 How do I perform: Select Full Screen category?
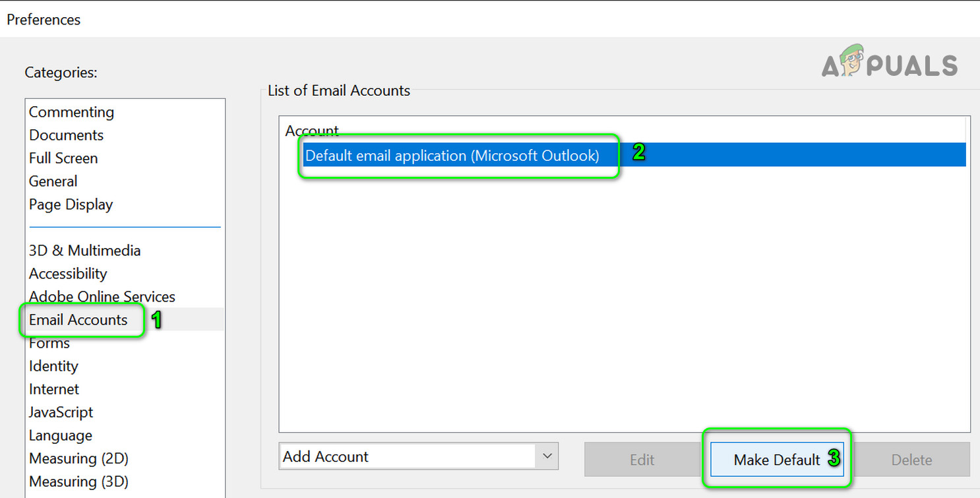coord(63,158)
